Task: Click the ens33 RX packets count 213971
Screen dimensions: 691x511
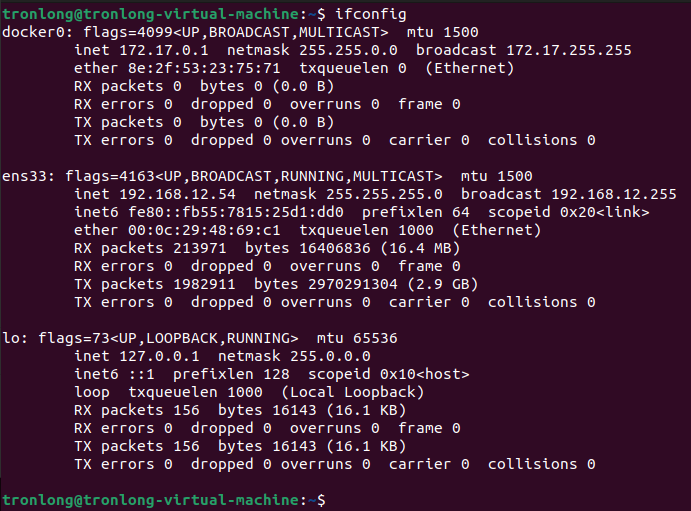Action: (200, 248)
